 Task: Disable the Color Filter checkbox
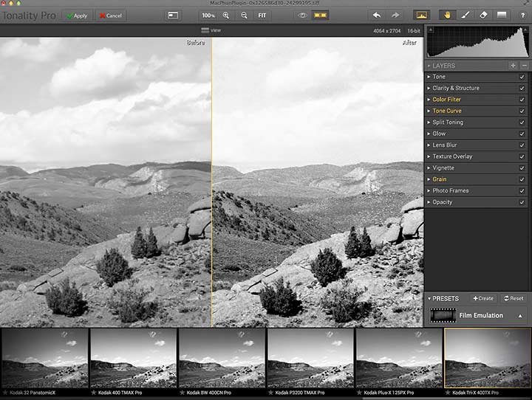[522, 100]
